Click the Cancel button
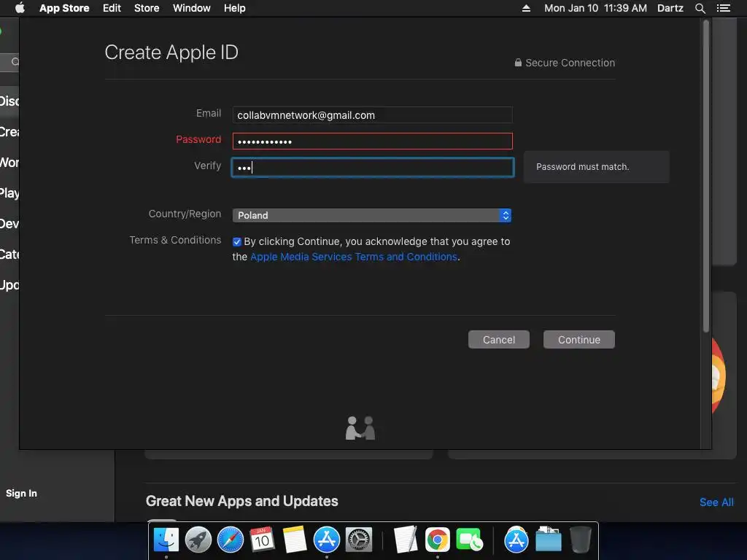The width and height of the screenshot is (747, 560). [x=499, y=340]
